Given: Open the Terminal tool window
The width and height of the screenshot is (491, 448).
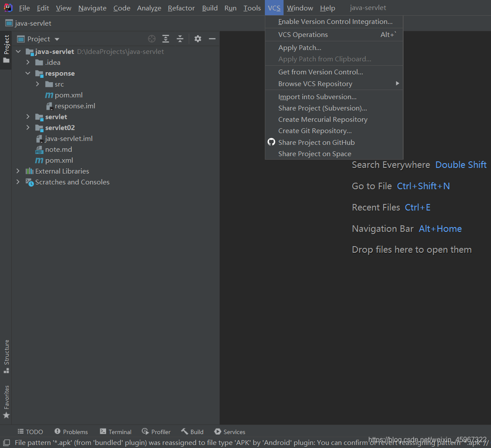Looking at the screenshot, I should tap(116, 432).
